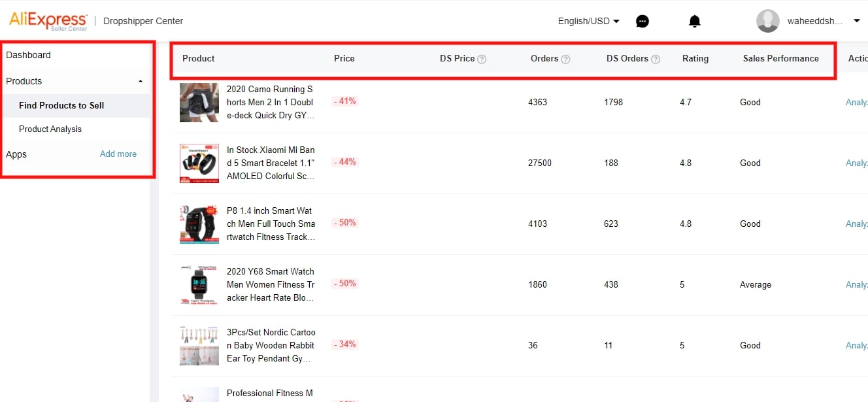Click the DS Price help icon

pyautogui.click(x=482, y=59)
